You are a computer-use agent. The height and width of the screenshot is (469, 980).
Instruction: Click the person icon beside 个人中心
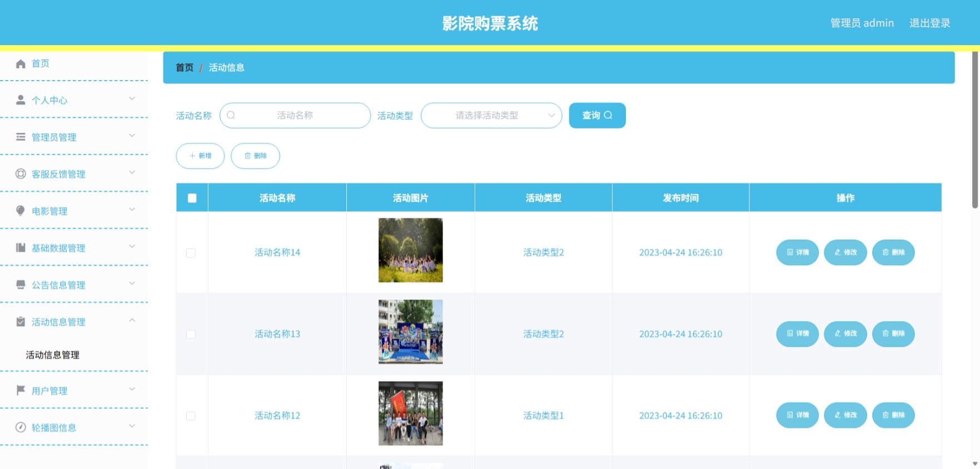[21, 100]
